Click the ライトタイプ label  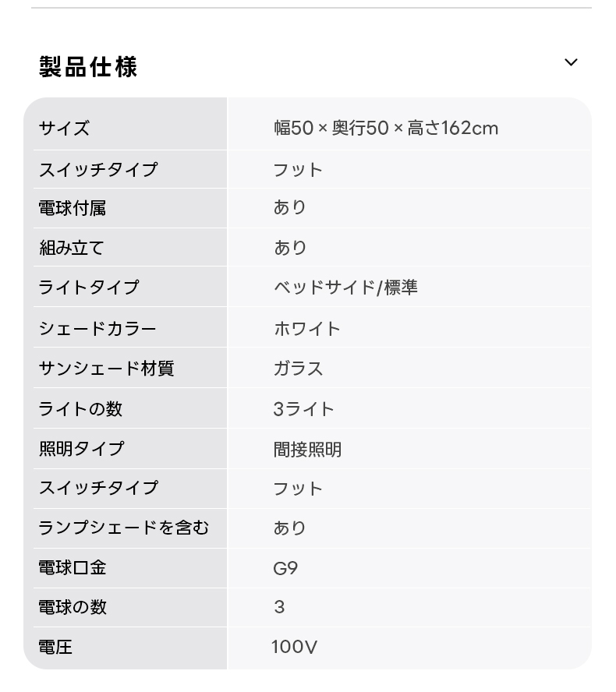pyautogui.click(x=89, y=288)
